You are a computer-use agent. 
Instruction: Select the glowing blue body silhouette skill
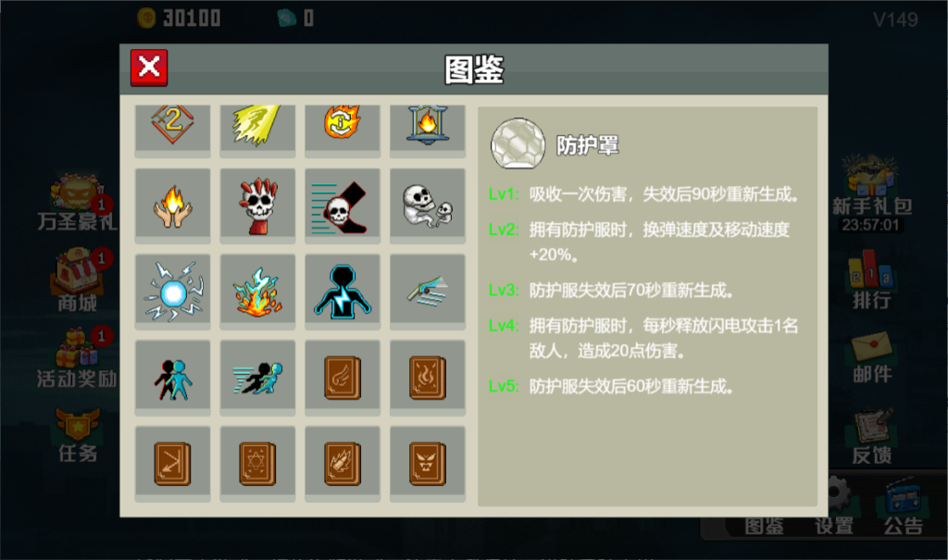343,292
